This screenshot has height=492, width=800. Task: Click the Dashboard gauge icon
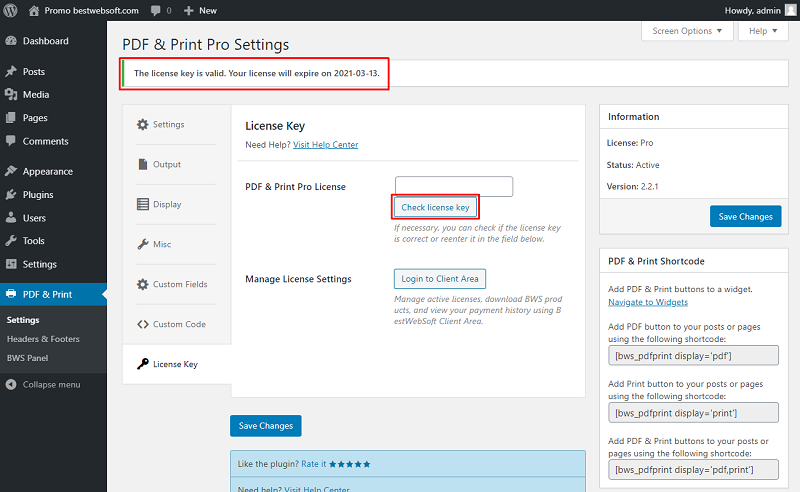pyautogui.click(x=11, y=41)
